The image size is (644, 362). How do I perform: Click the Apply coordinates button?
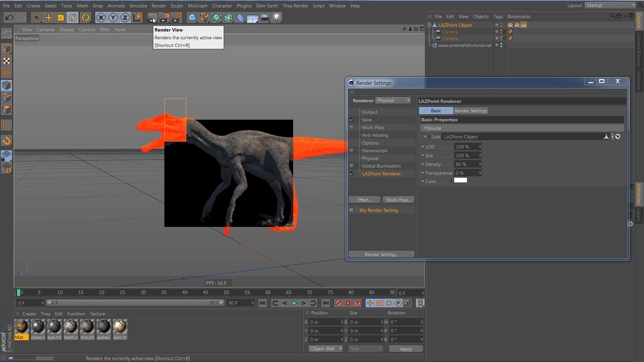406,349
